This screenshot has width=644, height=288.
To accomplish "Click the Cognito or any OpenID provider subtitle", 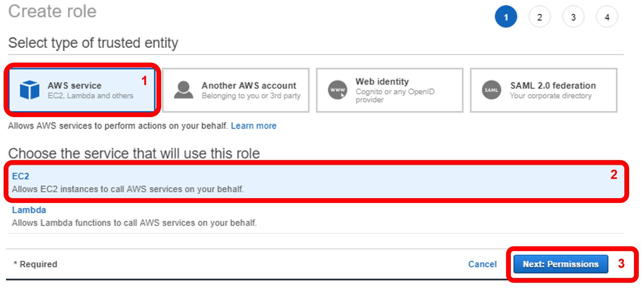I will pos(395,95).
